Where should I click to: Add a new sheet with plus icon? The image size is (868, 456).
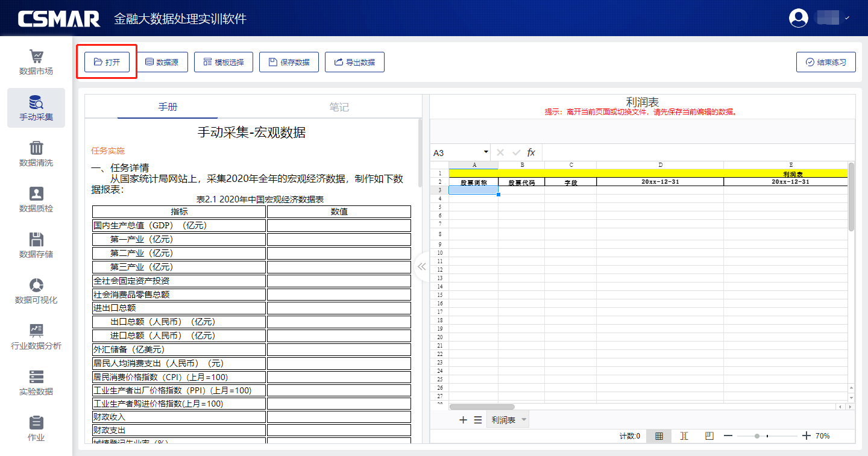[463, 420]
